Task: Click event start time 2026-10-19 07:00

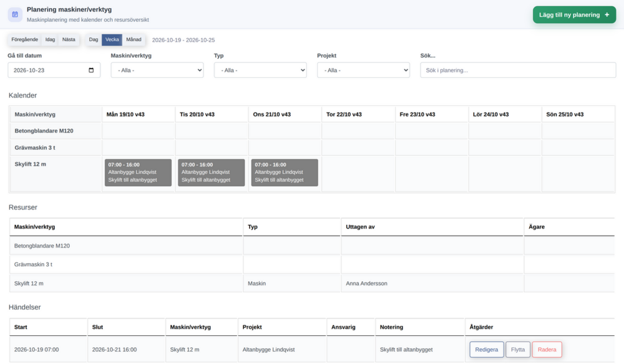Action: 36,350
